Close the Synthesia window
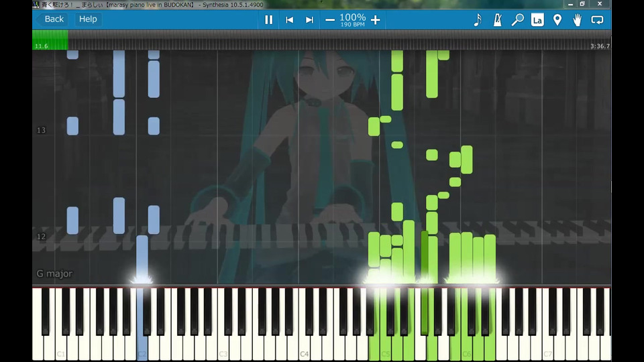The height and width of the screenshot is (362, 644). [600, 4]
